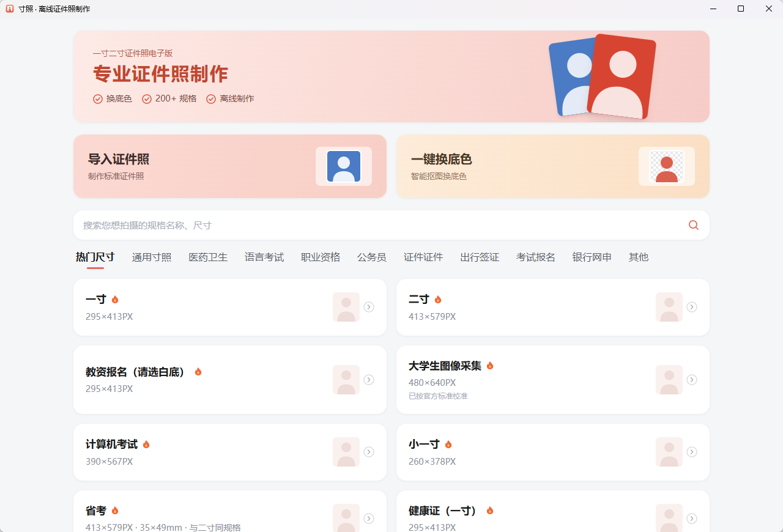The height and width of the screenshot is (532, 783).
Task: Click the 小一寸 title
Action: (424, 445)
